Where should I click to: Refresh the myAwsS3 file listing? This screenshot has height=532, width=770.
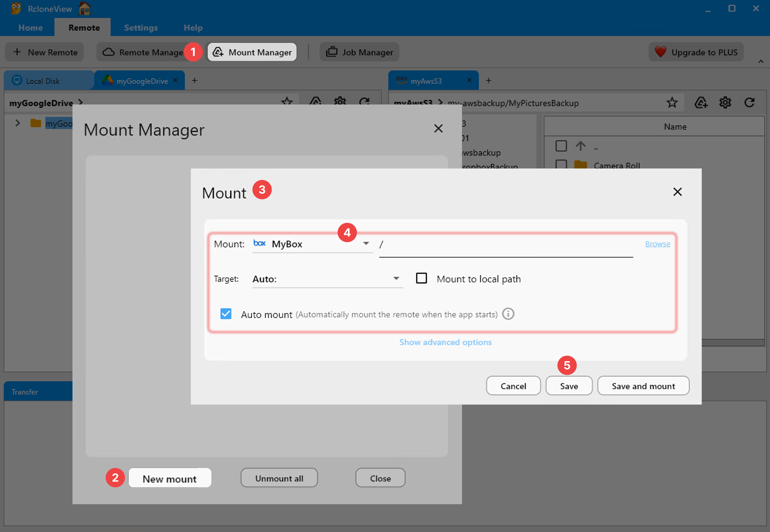click(749, 103)
